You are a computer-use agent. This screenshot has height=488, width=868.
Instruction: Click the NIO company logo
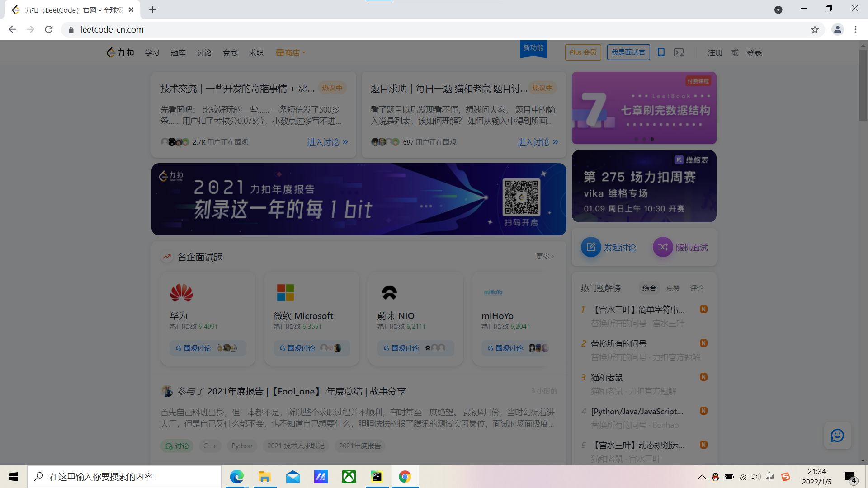389,292
